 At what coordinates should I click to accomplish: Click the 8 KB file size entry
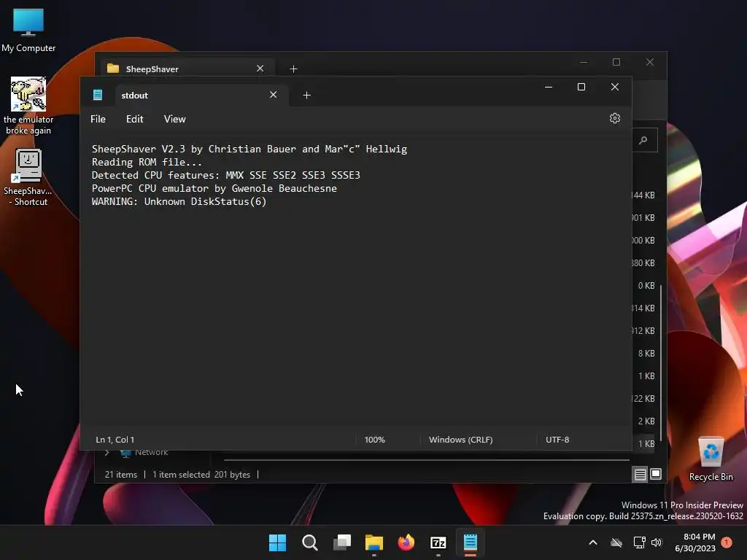coord(646,354)
